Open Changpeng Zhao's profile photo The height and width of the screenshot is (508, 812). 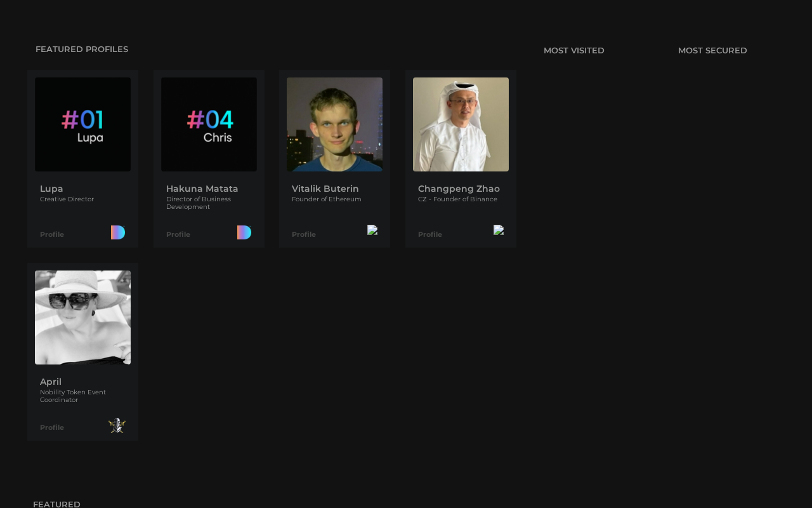click(461, 124)
